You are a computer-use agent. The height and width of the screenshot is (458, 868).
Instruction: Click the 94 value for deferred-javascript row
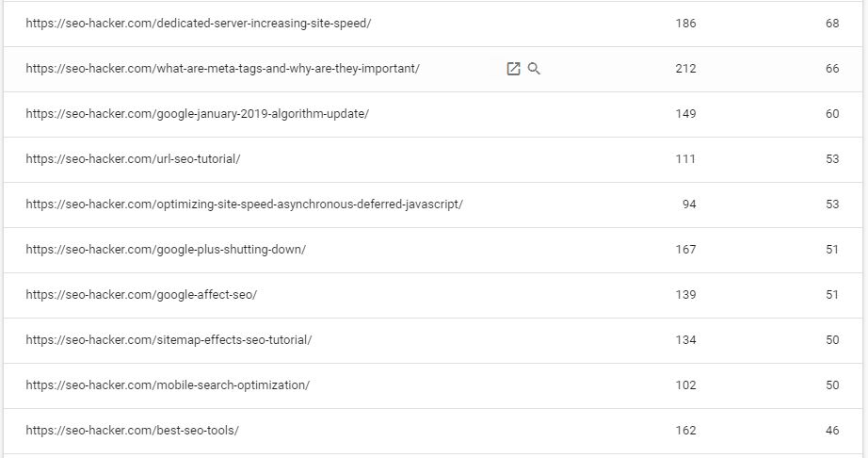click(688, 204)
